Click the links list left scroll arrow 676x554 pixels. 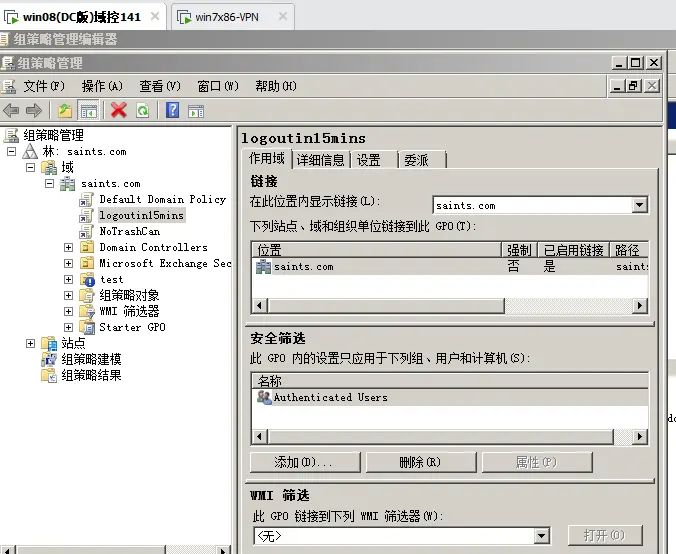pos(259,306)
